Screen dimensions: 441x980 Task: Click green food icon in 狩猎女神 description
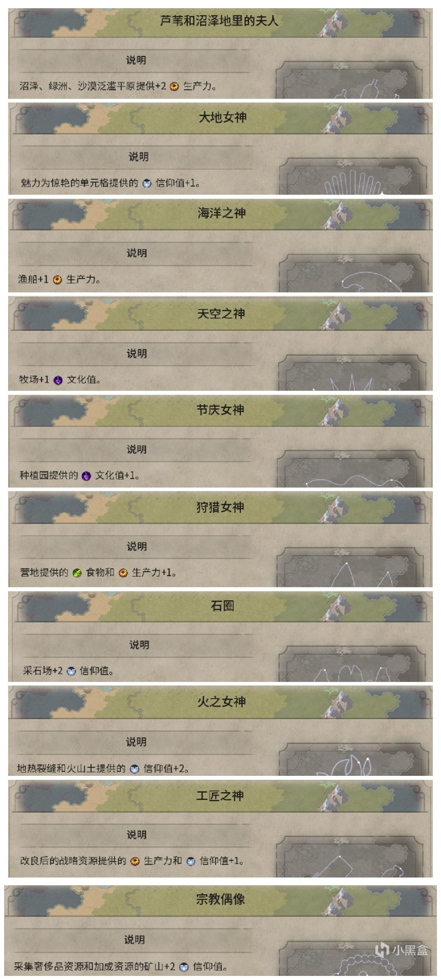coord(77,573)
